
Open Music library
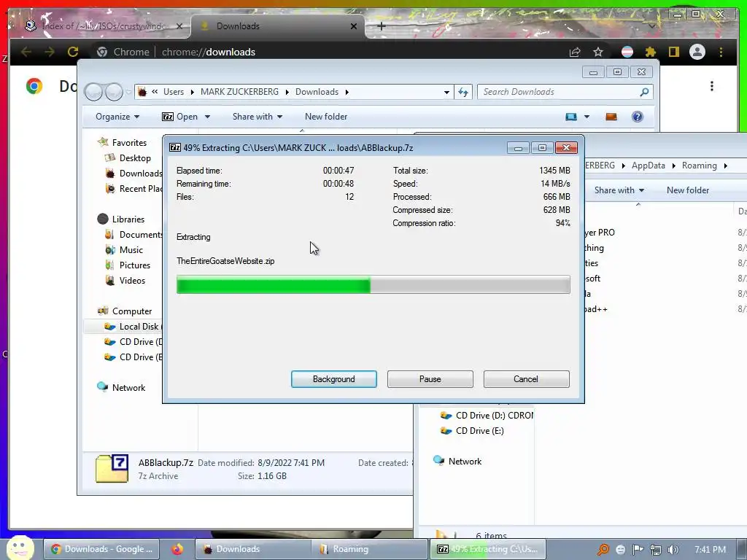click(131, 249)
